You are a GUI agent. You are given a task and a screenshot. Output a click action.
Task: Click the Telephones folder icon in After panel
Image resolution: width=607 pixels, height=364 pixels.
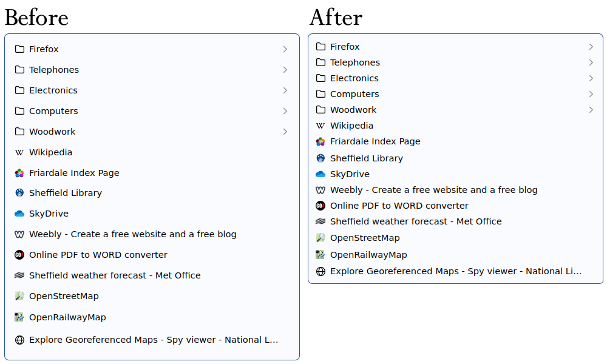pyautogui.click(x=320, y=62)
